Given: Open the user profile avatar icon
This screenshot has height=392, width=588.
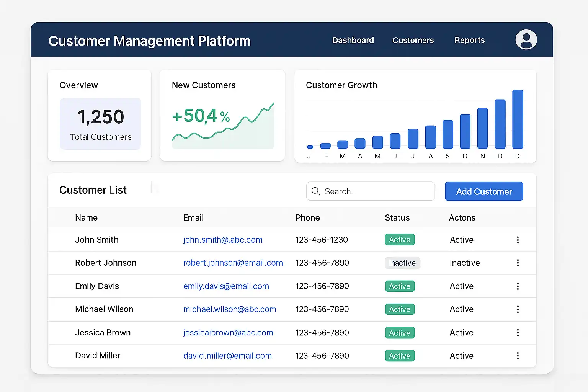Looking at the screenshot, I should pyautogui.click(x=526, y=40).
